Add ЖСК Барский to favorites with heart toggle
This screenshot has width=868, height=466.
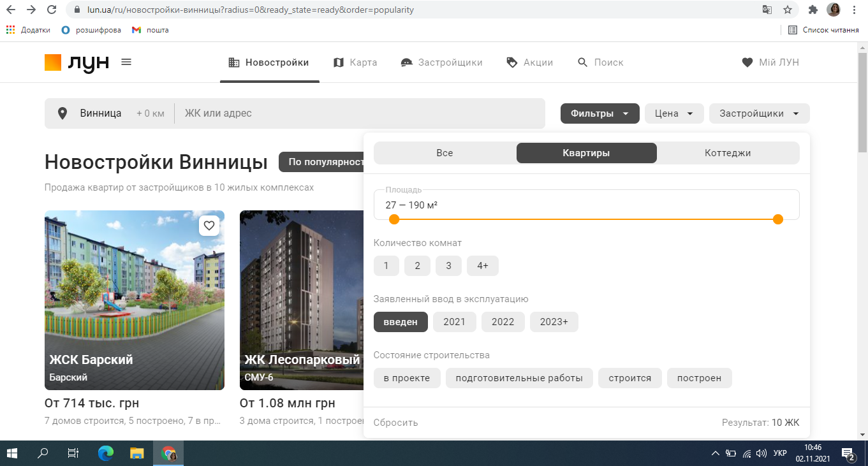209,225
